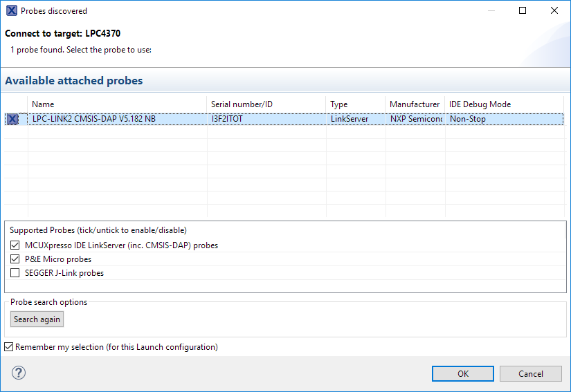Maximize the Probes discovered dialog
This screenshot has height=392, width=571.
[523, 10]
